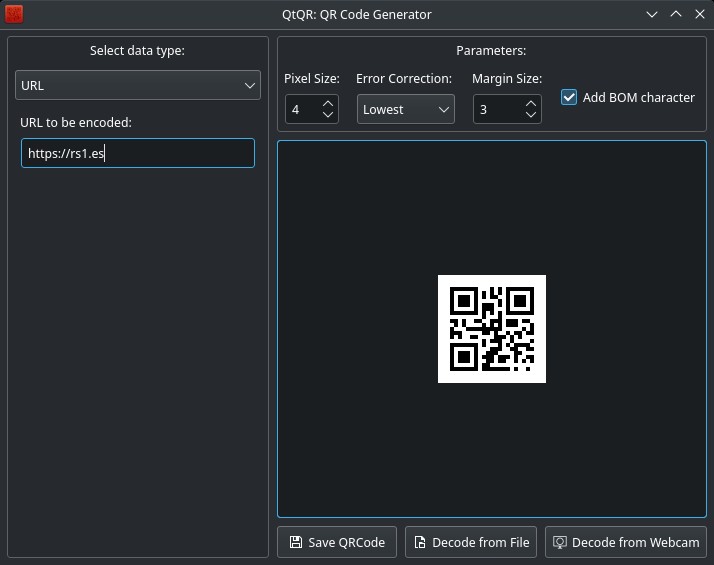
Task: Click the 'Parameters:' heading text
Action: pyautogui.click(x=491, y=51)
